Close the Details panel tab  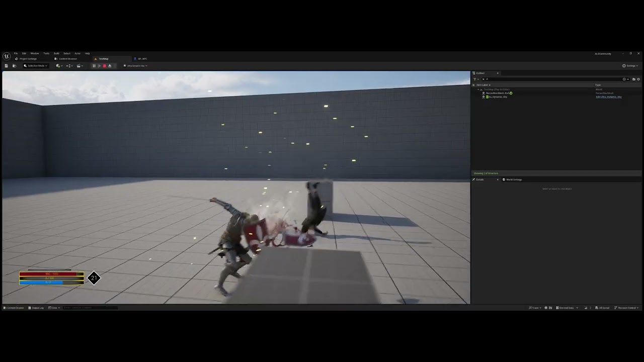point(498,179)
